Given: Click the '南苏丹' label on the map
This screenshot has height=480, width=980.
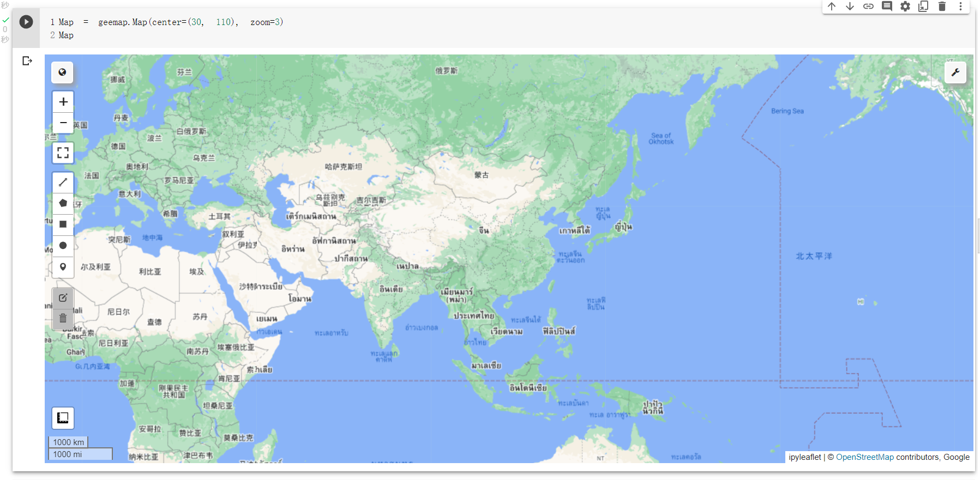Looking at the screenshot, I should (x=197, y=351).
